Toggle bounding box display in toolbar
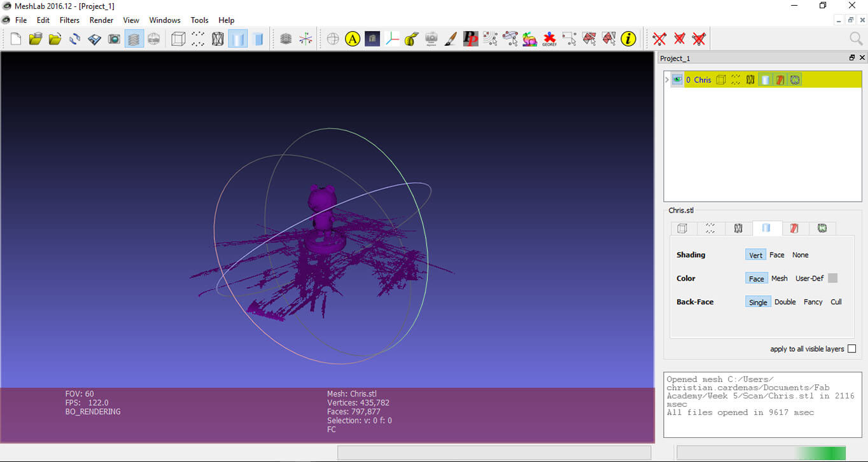 coord(179,39)
